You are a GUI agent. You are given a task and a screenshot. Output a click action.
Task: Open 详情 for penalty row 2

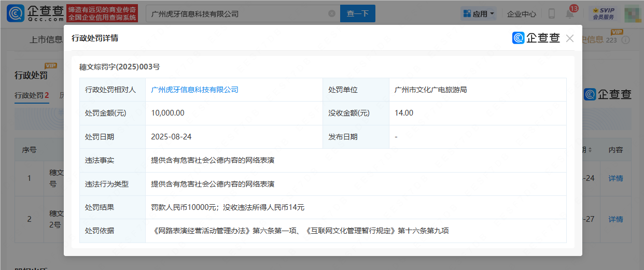[615, 219]
